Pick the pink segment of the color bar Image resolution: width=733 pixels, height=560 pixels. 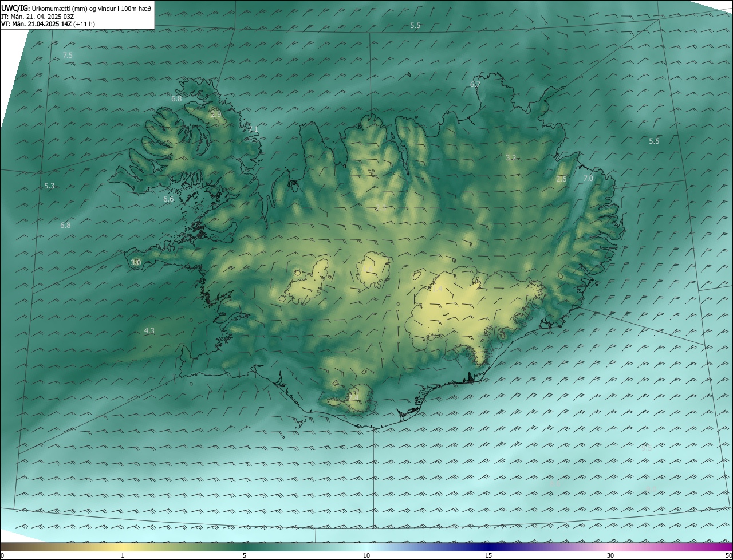point(610,547)
